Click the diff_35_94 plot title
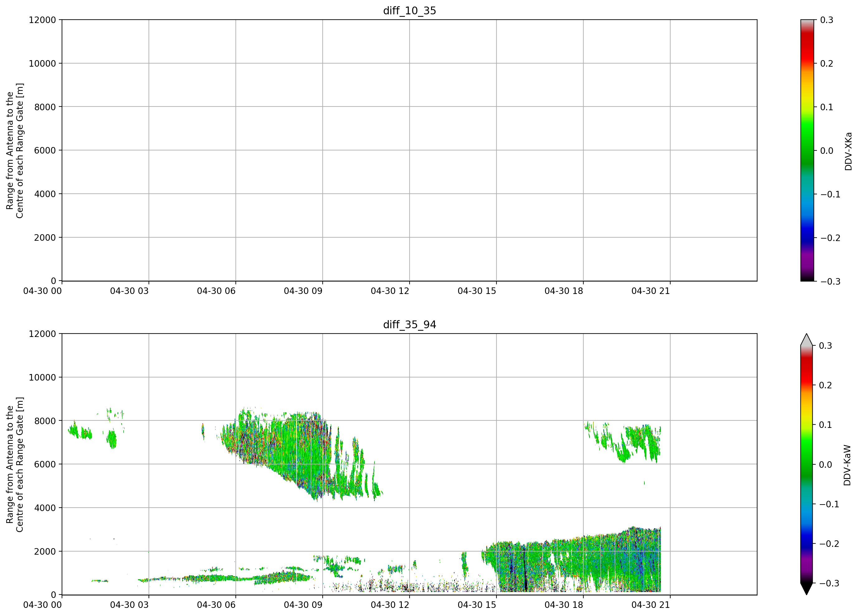Image resolution: width=859 pixels, height=616 pixels. pyautogui.click(x=410, y=325)
